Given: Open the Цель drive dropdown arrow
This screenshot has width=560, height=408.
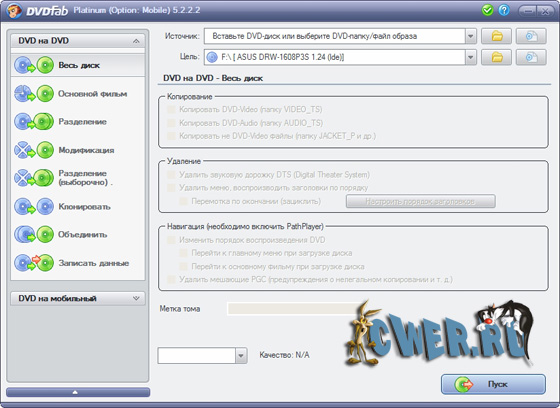Looking at the screenshot, I should [471, 57].
